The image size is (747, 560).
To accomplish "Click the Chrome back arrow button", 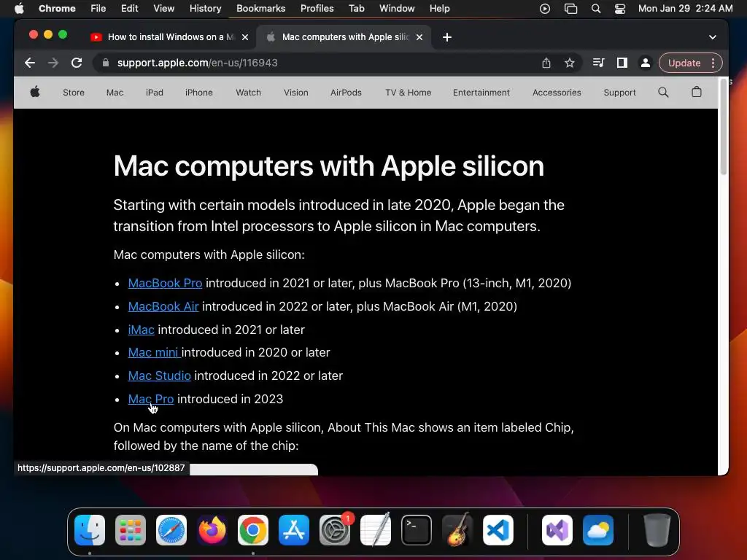I will [29, 63].
